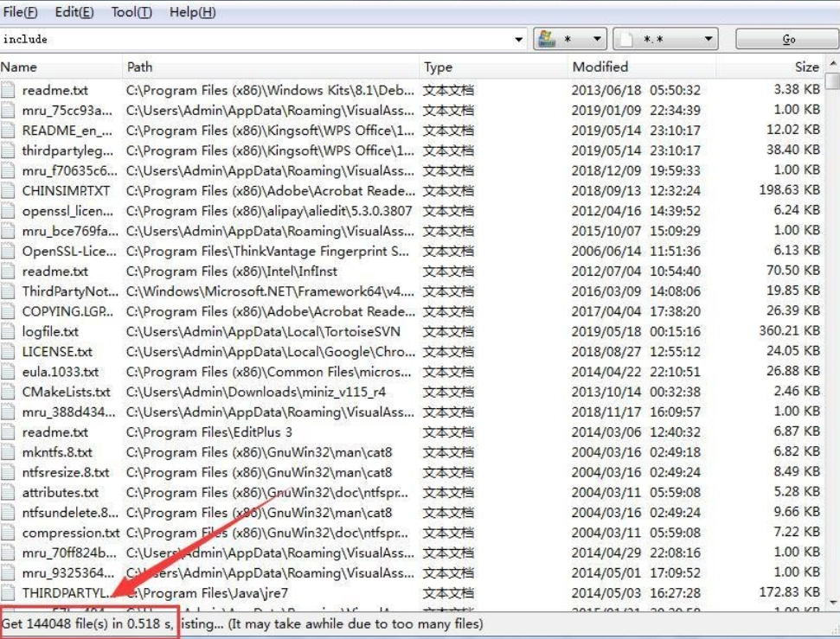The height and width of the screenshot is (639, 840).
Task: Click file icon of CMakeLists.txt row
Action: point(8,392)
